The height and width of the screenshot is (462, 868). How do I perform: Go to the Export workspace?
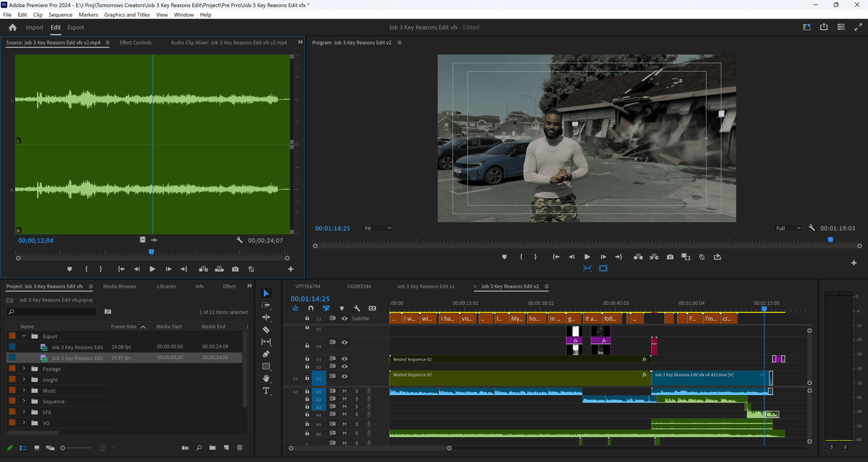[x=75, y=27]
